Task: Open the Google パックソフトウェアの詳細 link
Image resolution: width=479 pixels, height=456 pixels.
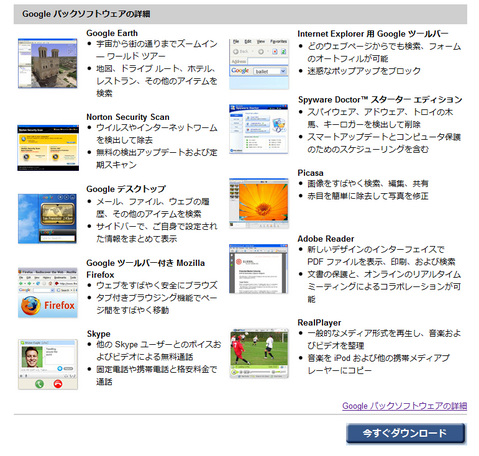Action: [x=404, y=406]
